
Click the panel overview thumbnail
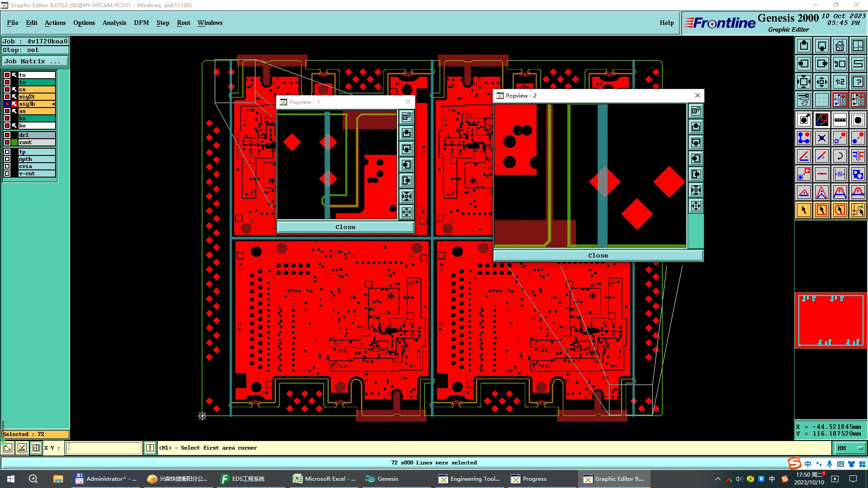(x=831, y=320)
